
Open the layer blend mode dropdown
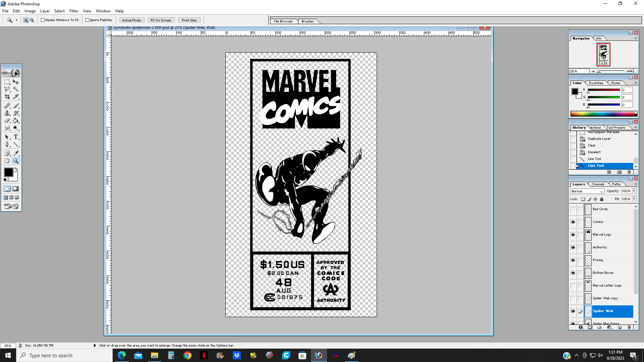(x=587, y=191)
